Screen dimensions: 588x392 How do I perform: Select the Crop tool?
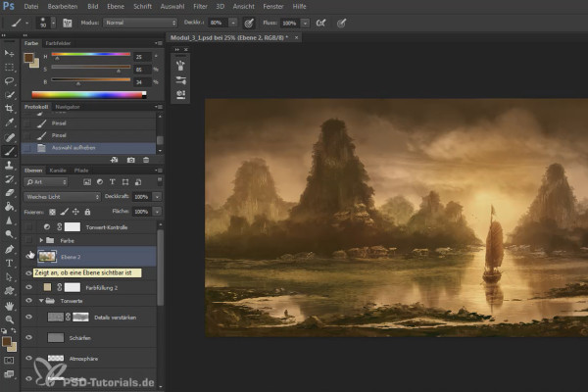tap(9, 109)
